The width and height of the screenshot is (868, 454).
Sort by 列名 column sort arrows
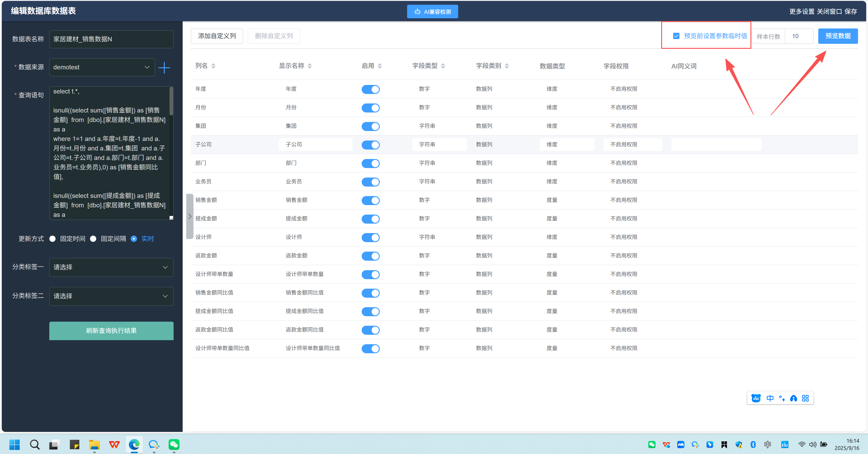tap(213, 66)
